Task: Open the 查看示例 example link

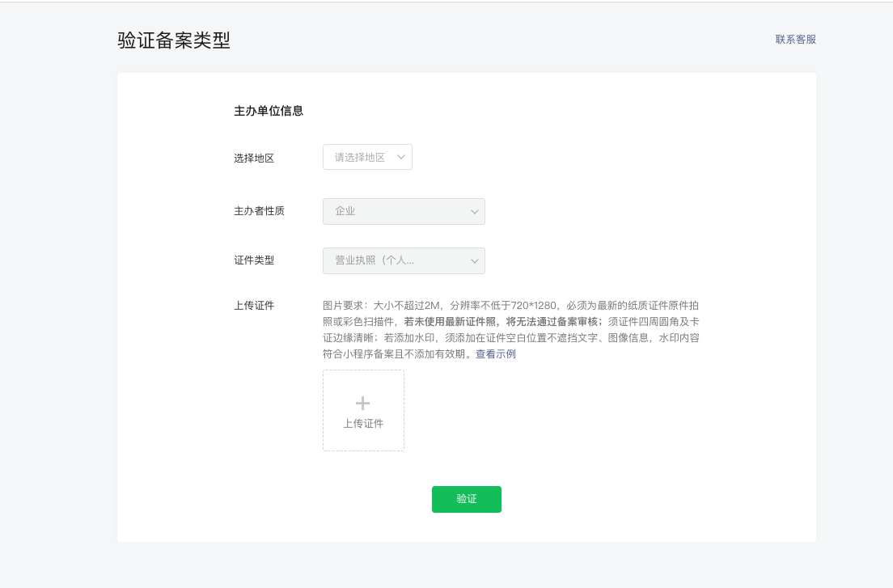Action: click(x=496, y=353)
